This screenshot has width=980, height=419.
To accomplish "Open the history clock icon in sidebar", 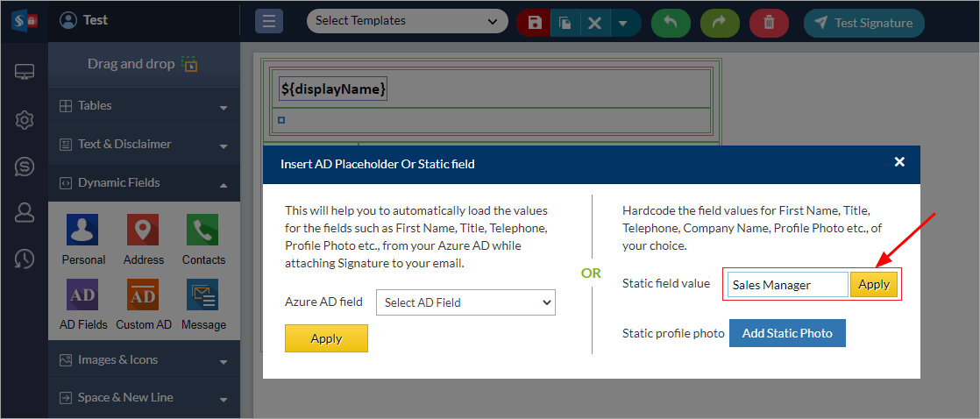I will pyautogui.click(x=25, y=259).
